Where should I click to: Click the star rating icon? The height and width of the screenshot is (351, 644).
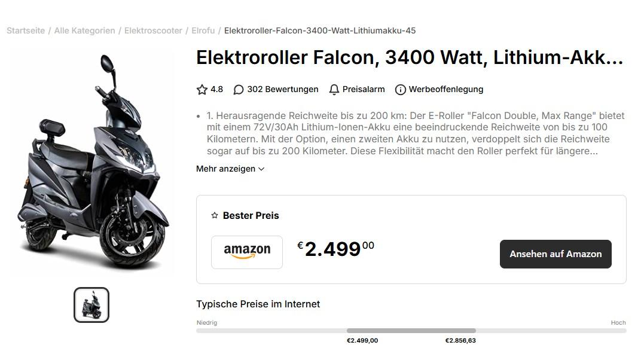tap(202, 90)
